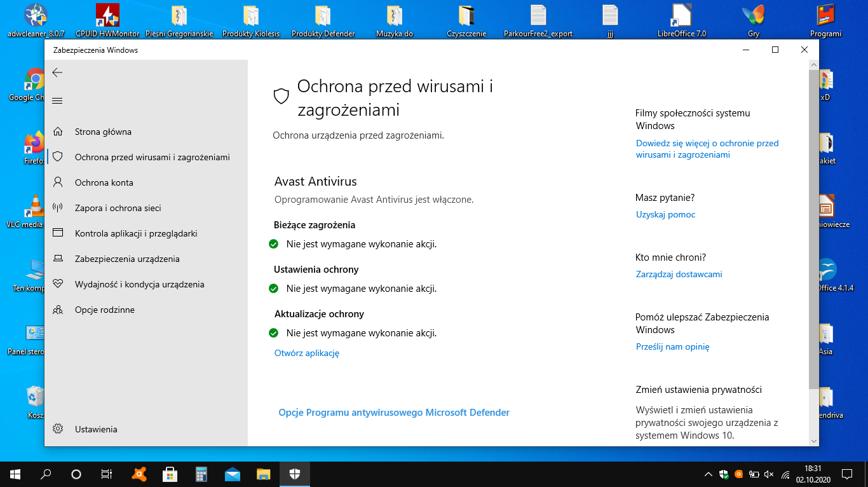Screen dimensions: 868x487
Task: Click the gear icon beside Ustawienia
Action: pyautogui.click(x=58, y=429)
